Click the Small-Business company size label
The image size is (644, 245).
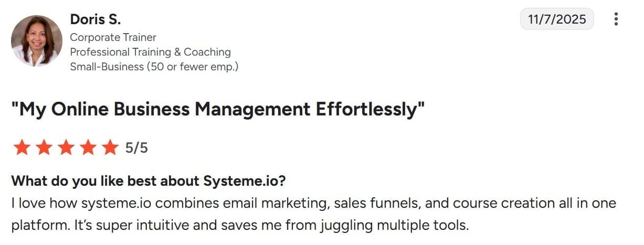[154, 67]
